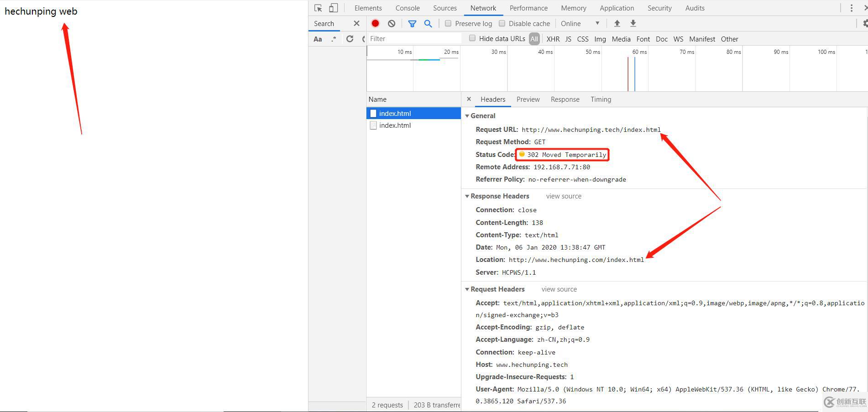This screenshot has width=868, height=412.
Task: Click the Request URL value text
Action: [591, 130]
